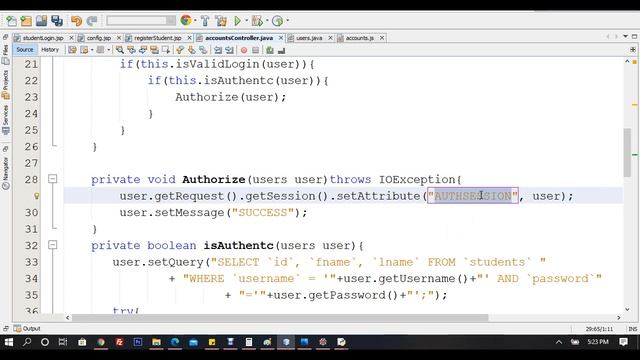This screenshot has width=640, height=360.
Task: Switch to accounts.js tab
Action: point(360,38)
